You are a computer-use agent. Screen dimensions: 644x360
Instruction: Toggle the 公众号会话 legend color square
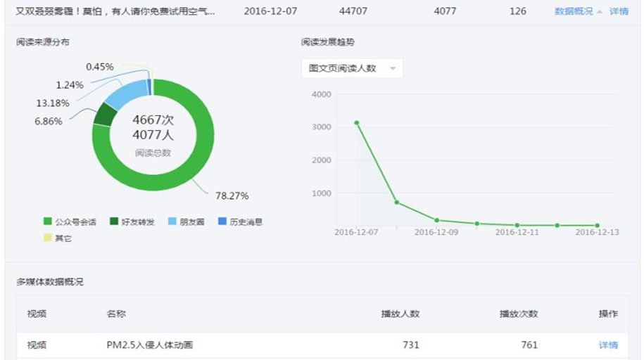point(48,221)
